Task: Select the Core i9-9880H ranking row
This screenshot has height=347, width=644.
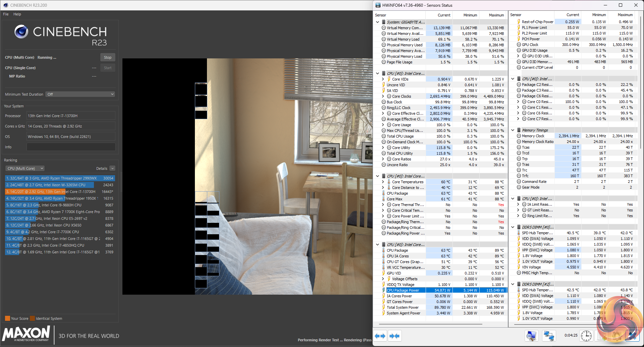Action: point(60,205)
